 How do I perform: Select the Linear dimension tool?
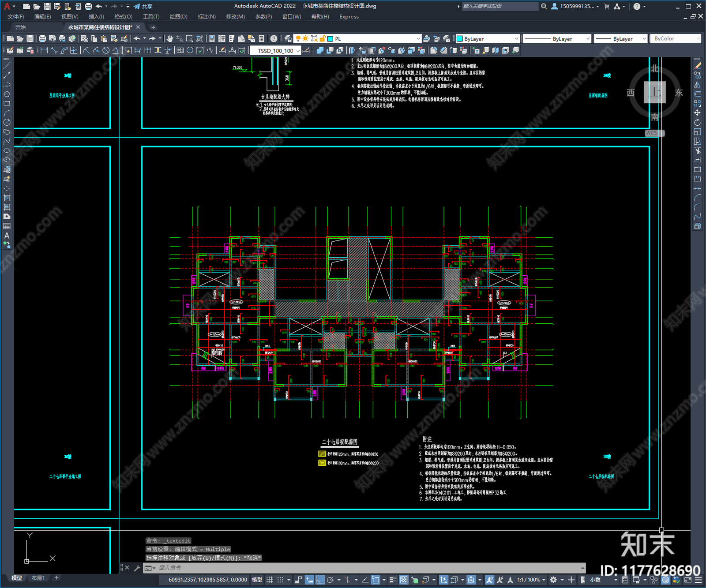click(44, 50)
